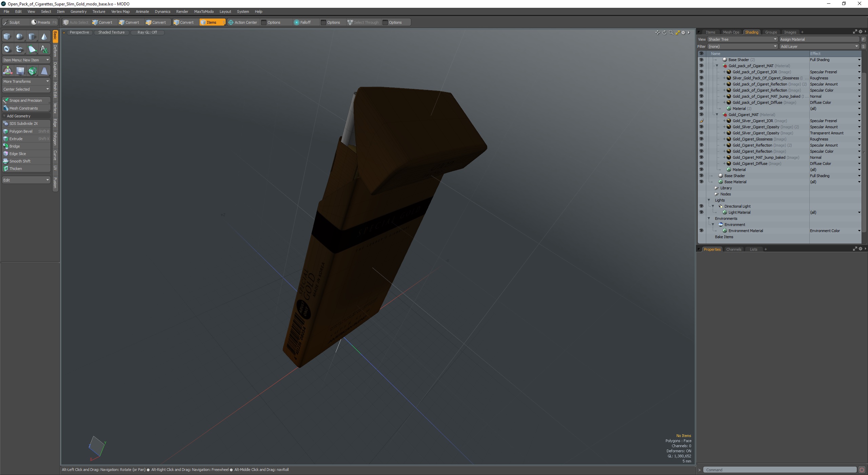The width and height of the screenshot is (868, 475).
Task: Click the viewport pan move icon
Action: (x=657, y=33)
